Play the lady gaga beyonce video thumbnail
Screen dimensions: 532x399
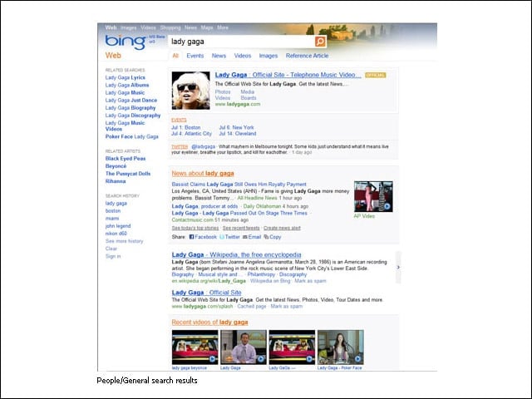(x=195, y=347)
